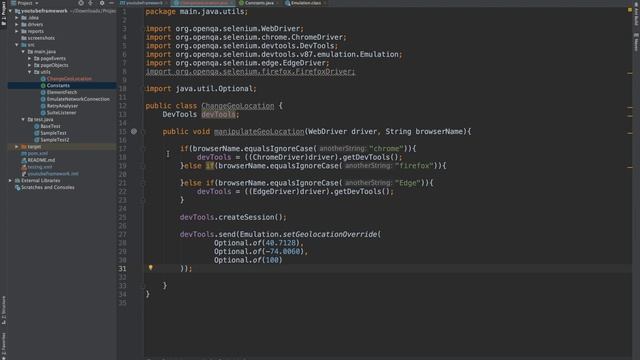
Task: Click the testng.xml file icon
Action: pyautogui.click(x=24, y=167)
